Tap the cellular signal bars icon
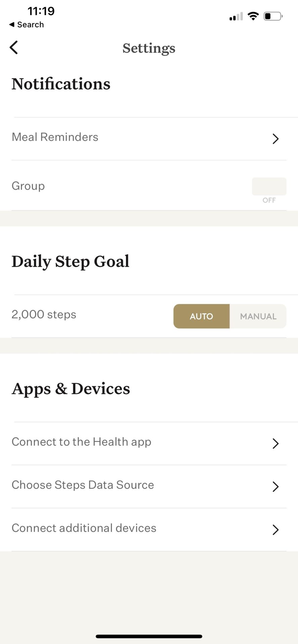298x644 pixels. tap(236, 16)
